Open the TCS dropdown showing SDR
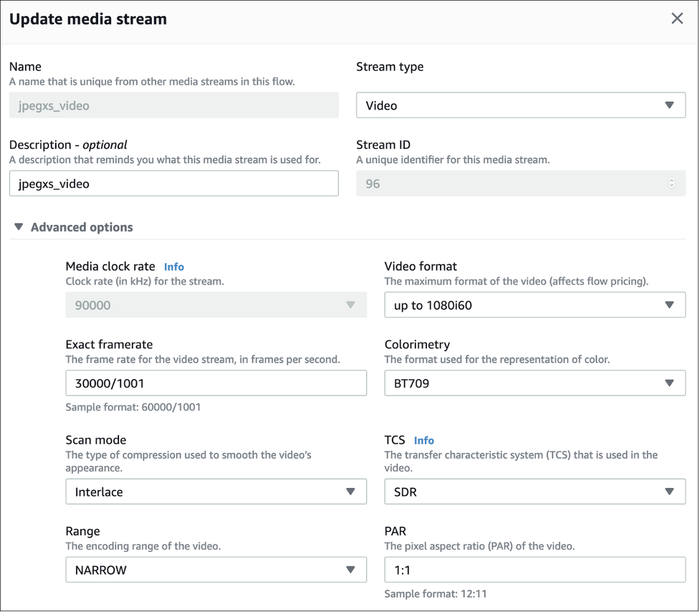This screenshot has height=612, width=700. click(534, 492)
